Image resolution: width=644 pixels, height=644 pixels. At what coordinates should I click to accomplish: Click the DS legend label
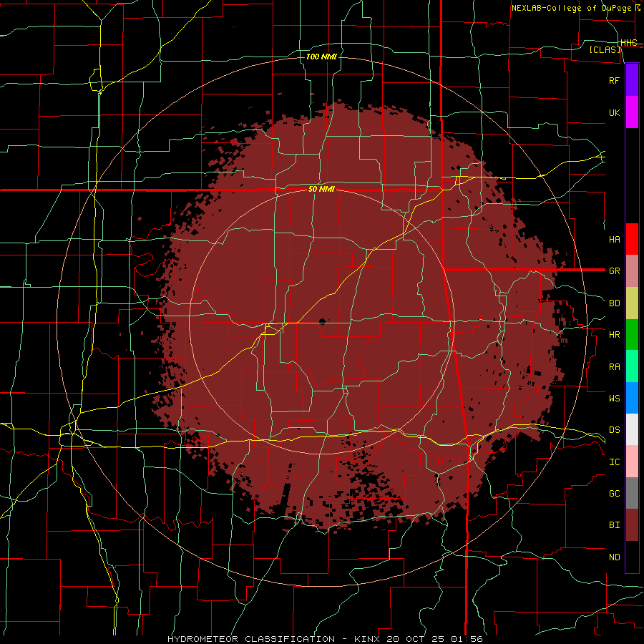coord(614,430)
